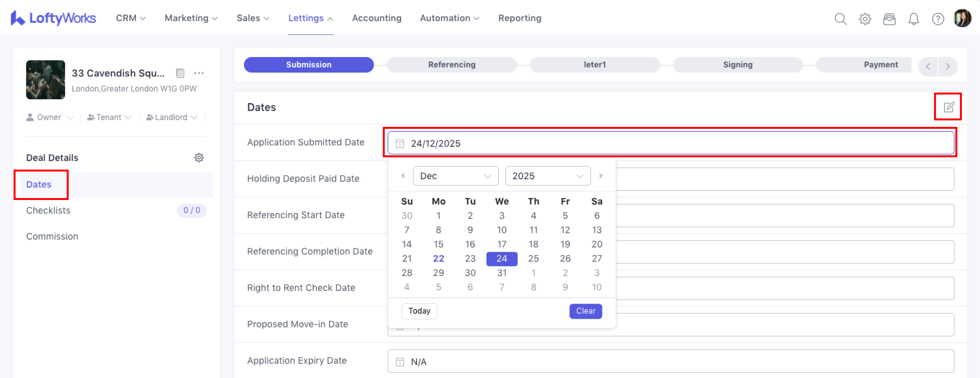Click the search magnifier icon

[x=840, y=19]
